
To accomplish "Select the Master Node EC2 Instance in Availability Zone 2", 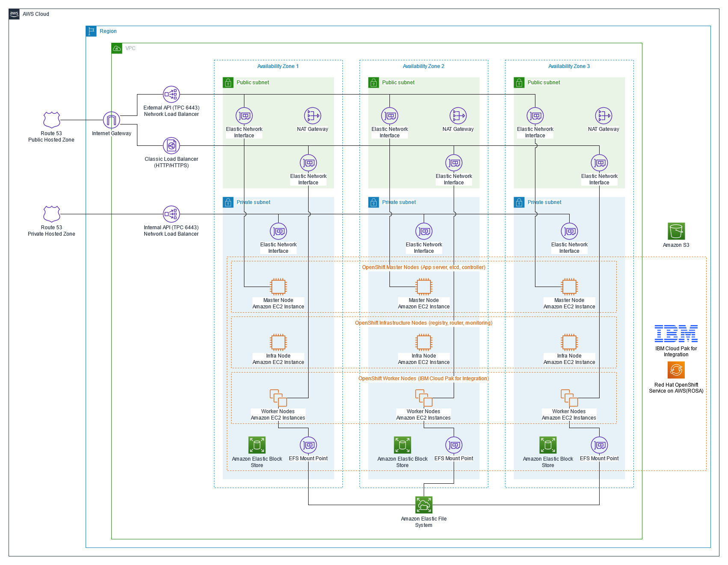I will (423, 287).
